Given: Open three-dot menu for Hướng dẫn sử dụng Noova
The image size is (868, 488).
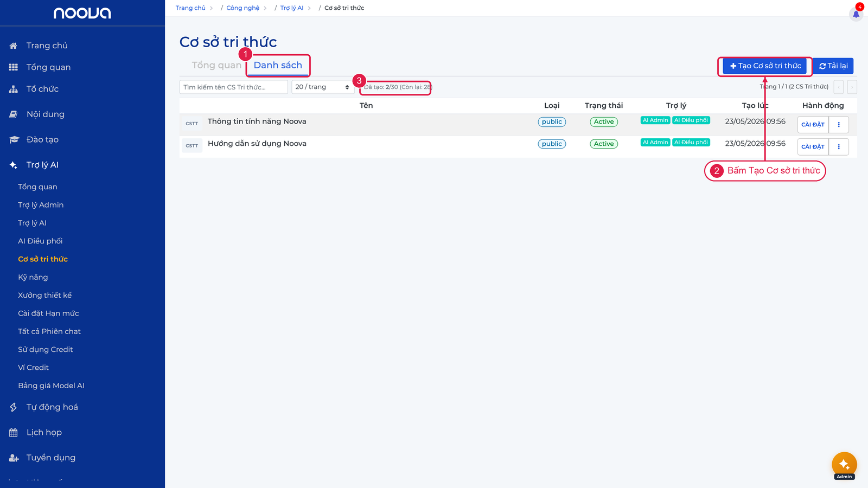Looking at the screenshot, I should (x=839, y=147).
